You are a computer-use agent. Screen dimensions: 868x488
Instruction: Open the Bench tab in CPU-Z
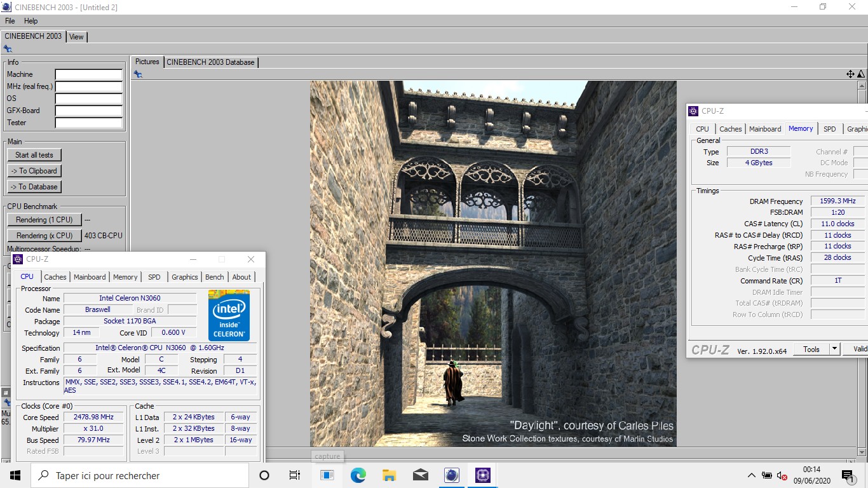215,277
